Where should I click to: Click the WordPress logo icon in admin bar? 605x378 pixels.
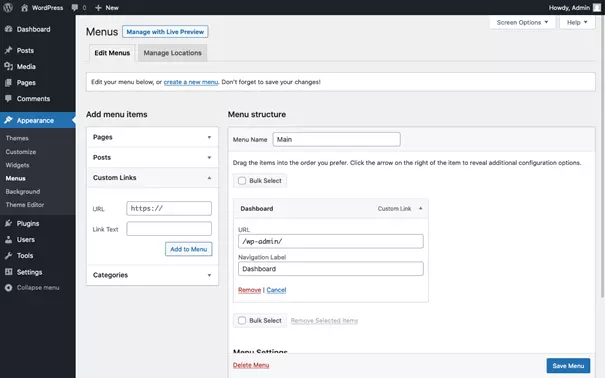click(8, 7)
